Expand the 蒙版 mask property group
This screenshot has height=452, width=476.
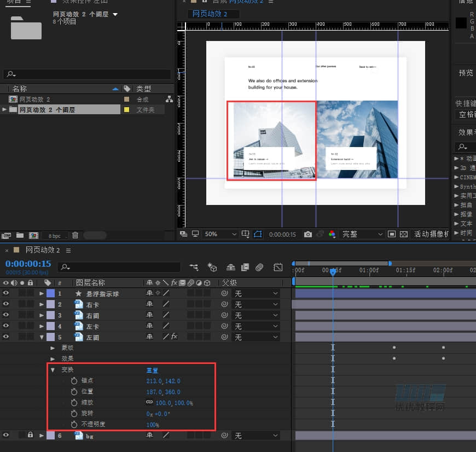[x=53, y=348]
